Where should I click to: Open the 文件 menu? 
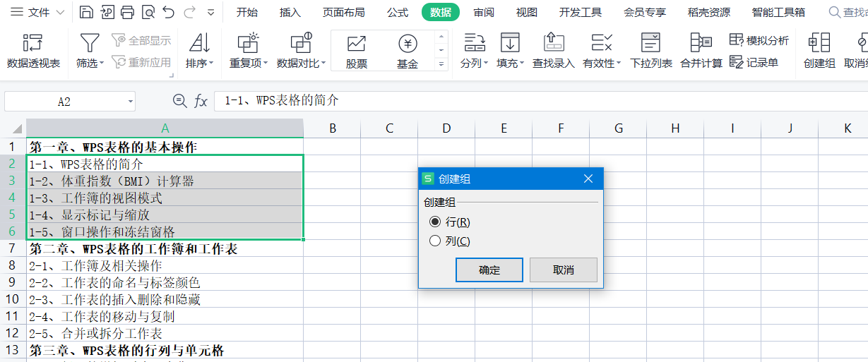coord(37,12)
